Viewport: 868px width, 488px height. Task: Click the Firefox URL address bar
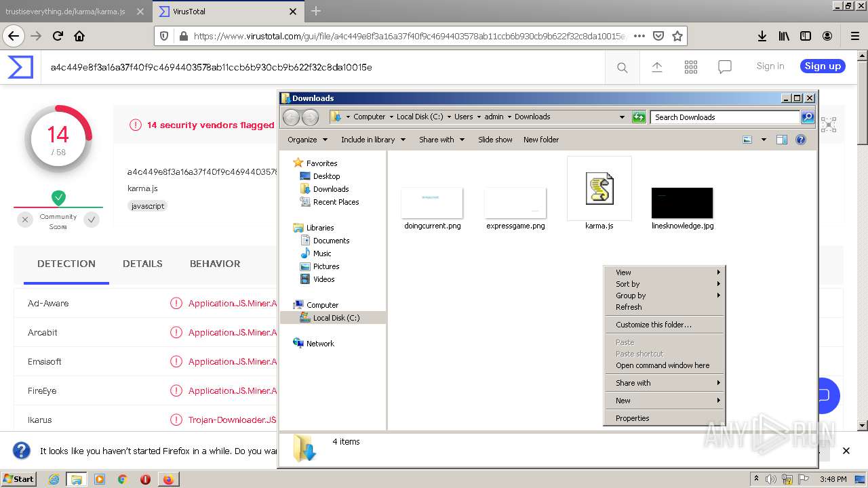tap(409, 36)
